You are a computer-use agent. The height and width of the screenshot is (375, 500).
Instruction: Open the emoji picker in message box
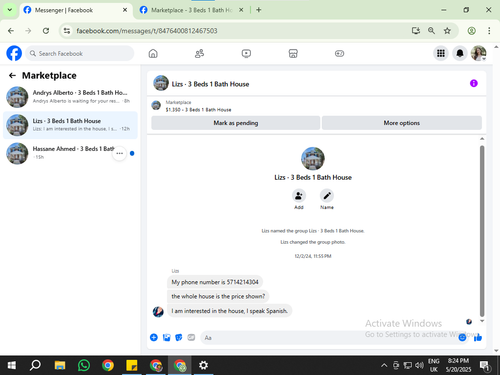pyautogui.click(x=462, y=338)
